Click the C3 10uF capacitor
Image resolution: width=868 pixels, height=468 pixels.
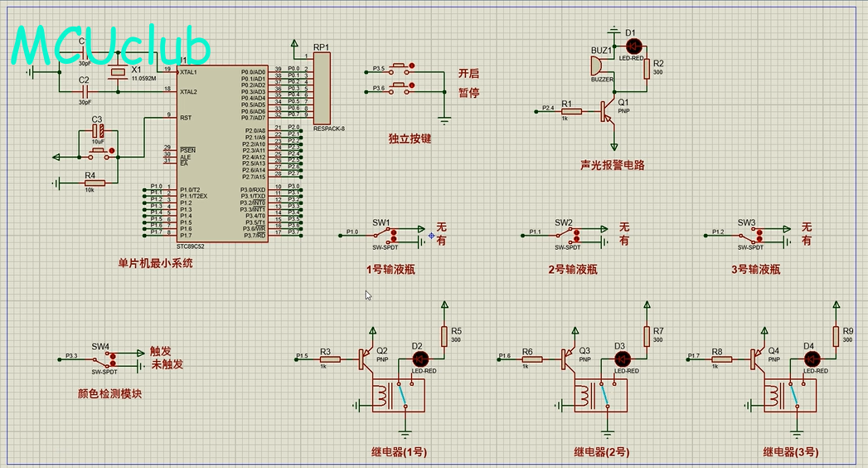(97, 131)
